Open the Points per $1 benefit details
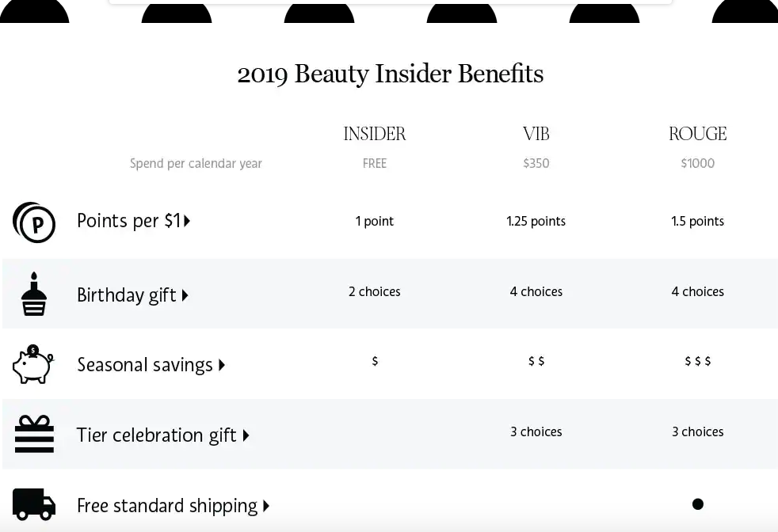This screenshot has height=532, width=778. click(128, 221)
